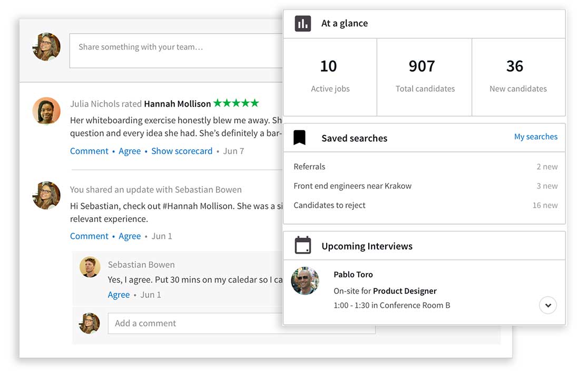This screenshot has height=377, width=588.
Task: Click the five-star rating for Hannah Mollison
Action: [x=236, y=103]
